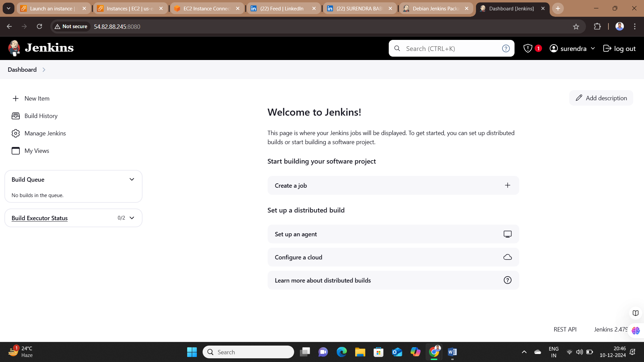This screenshot has width=644, height=362.
Task: Click the Build History tray icon
Action: (15, 116)
